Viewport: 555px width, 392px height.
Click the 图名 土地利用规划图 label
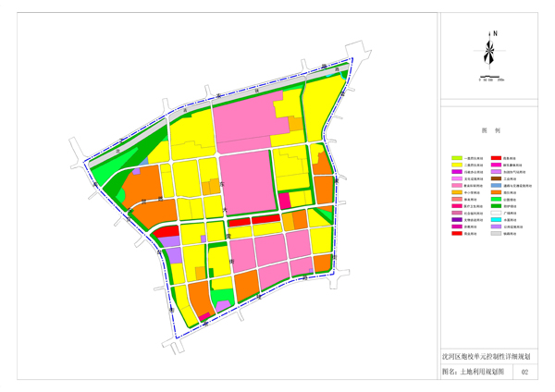point(474,372)
